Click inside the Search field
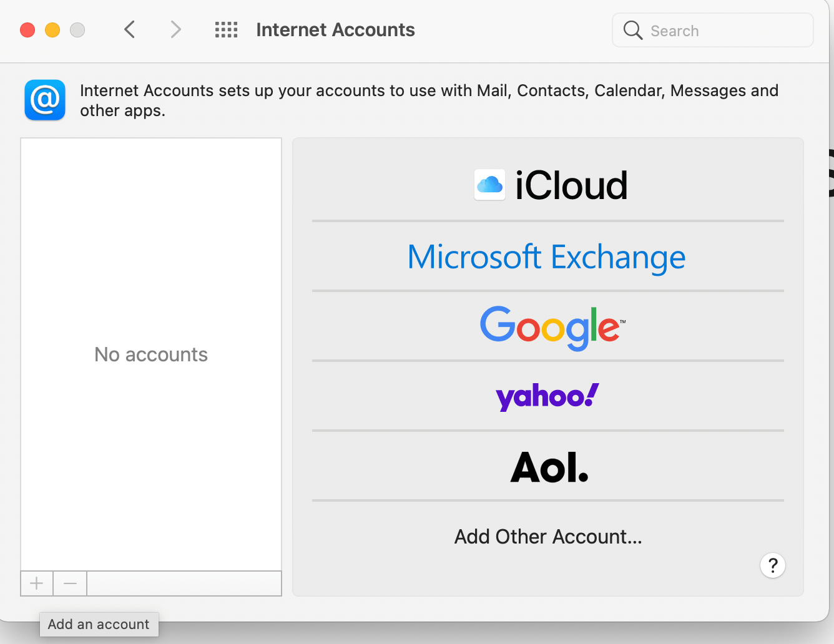 [x=712, y=30]
